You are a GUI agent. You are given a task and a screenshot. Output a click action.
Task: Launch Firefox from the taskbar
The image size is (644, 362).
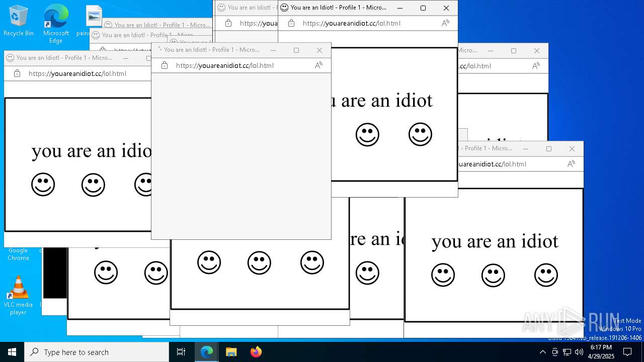pyautogui.click(x=256, y=352)
